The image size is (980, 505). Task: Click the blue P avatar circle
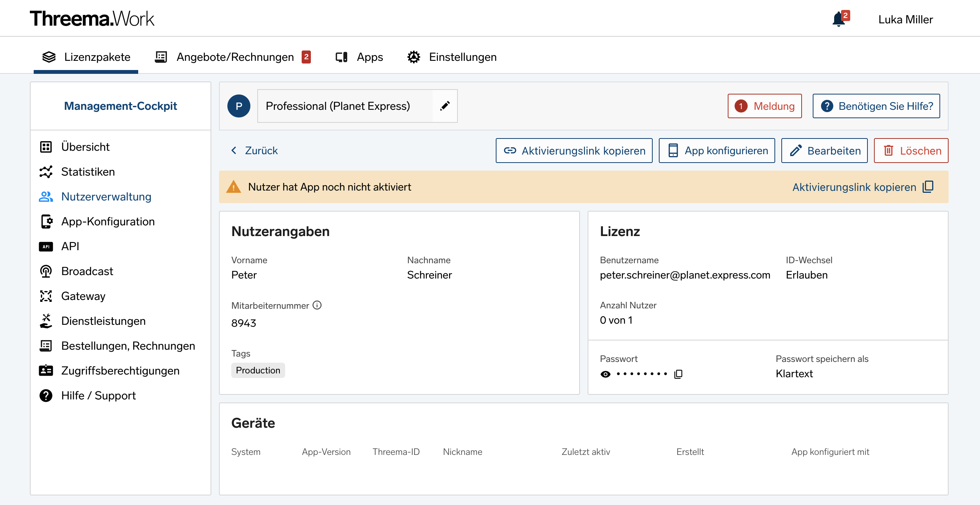(239, 106)
